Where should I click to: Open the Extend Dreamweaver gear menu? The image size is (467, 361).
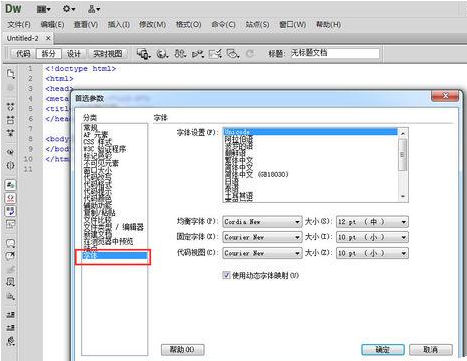[69, 9]
